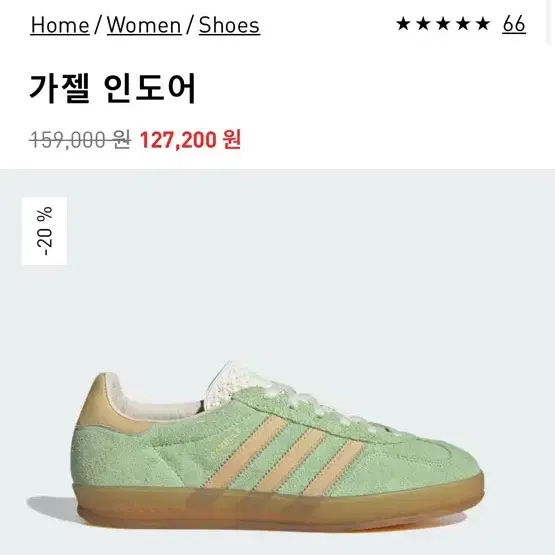Click the second rating star
This screenshot has width=555, height=555.
coord(423,24)
